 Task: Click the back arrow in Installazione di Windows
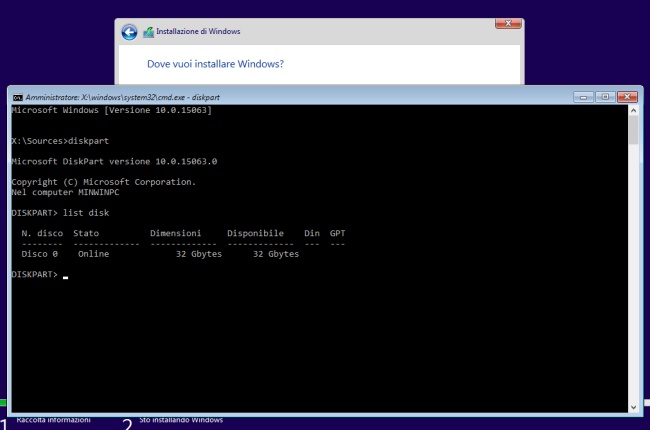(x=129, y=32)
